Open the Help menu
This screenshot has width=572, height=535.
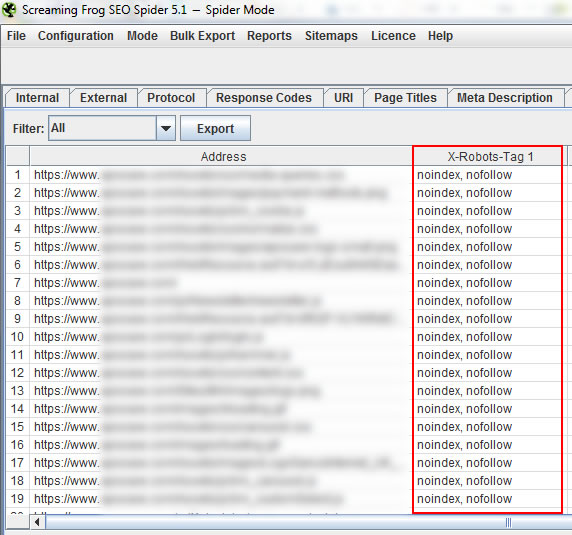(x=440, y=36)
